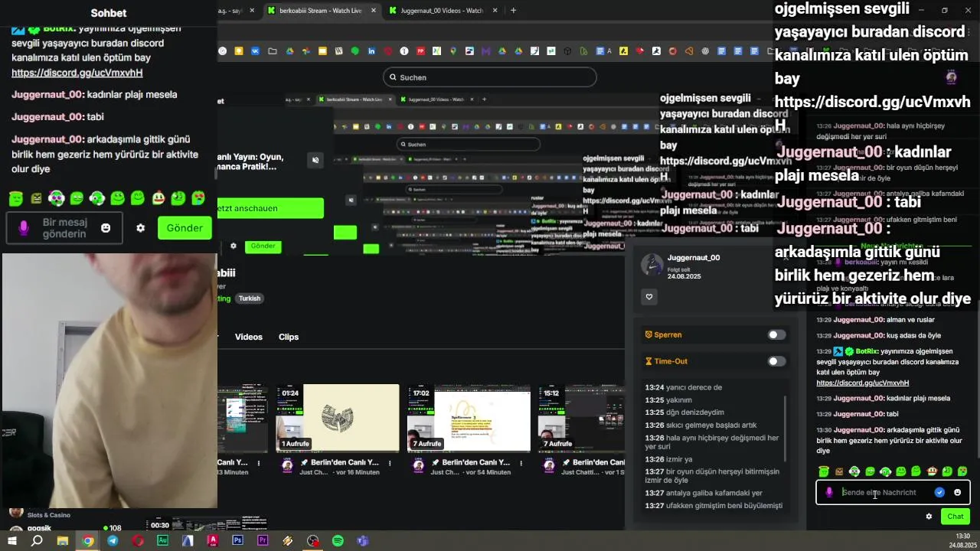Click the heart button under Juggernaut_00 profile

[x=649, y=297]
